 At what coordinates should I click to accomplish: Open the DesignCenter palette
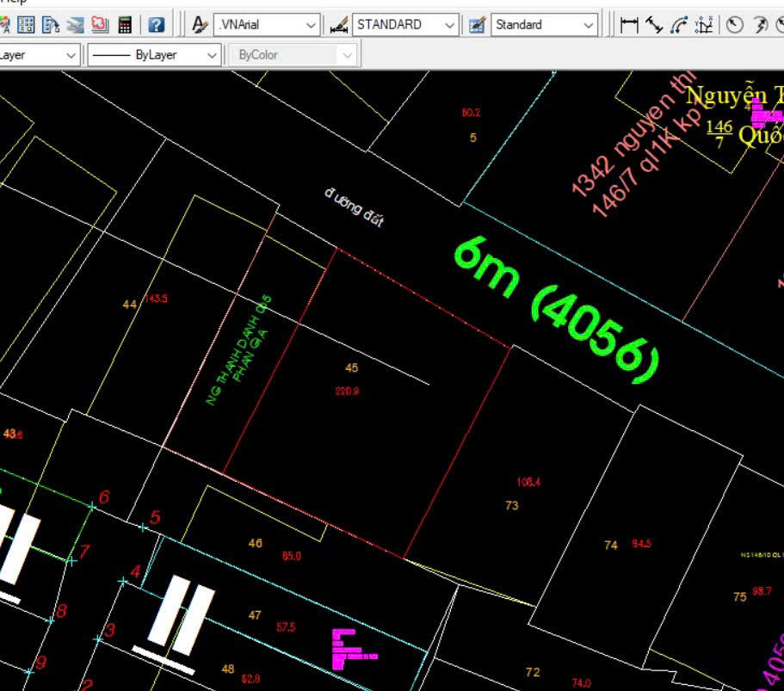tap(26, 24)
